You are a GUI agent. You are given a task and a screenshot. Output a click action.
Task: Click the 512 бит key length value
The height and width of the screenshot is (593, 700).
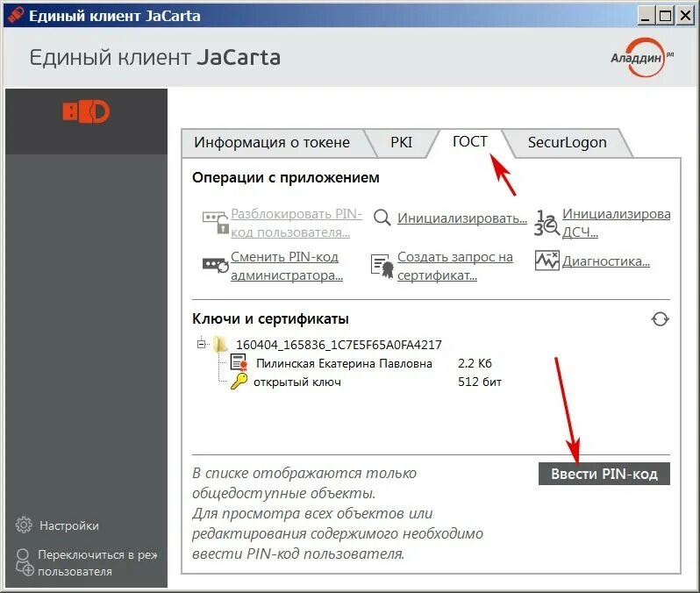point(480,382)
